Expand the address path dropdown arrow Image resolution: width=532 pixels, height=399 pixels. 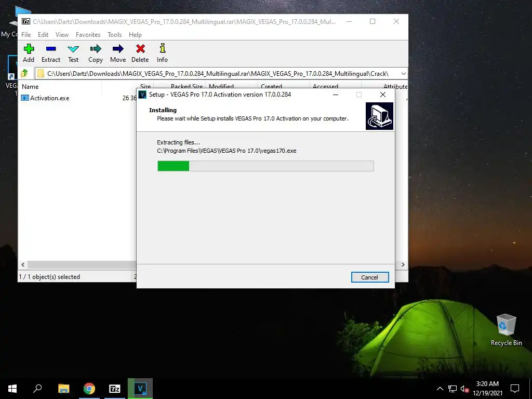click(x=403, y=74)
